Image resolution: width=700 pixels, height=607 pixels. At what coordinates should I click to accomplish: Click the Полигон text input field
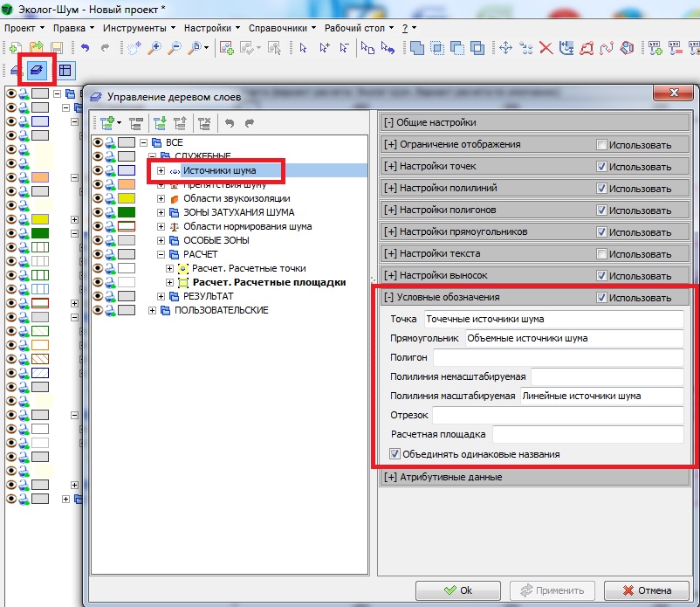(x=558, y=358)
